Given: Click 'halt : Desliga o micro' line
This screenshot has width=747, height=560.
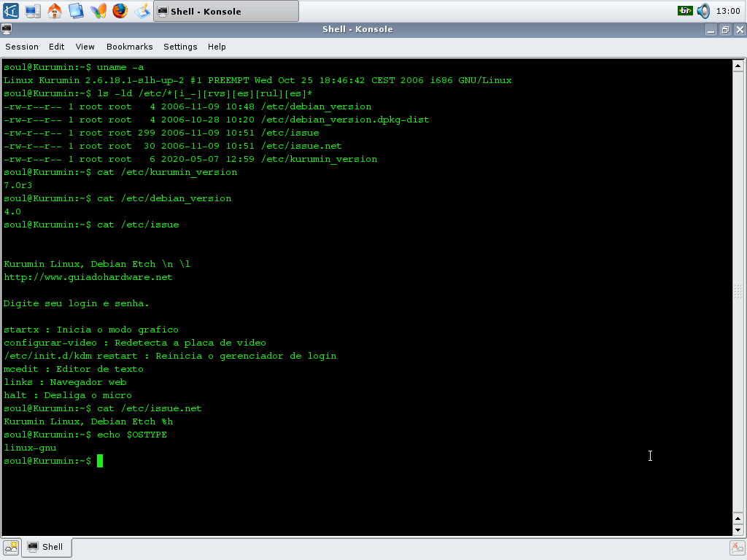Looking at the screenshot, I should point(68,395).
